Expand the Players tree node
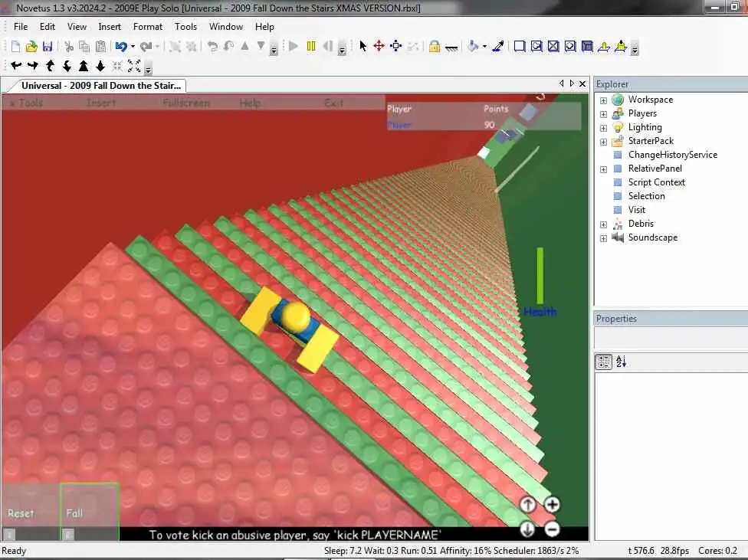748x560 pixels. (603, 114)
